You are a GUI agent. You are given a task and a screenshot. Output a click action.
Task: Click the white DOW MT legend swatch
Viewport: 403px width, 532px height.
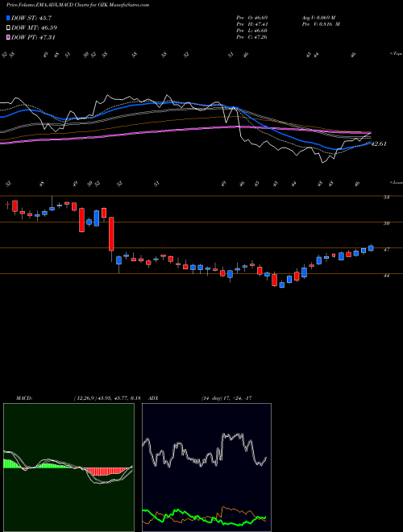tap(8, 27)
